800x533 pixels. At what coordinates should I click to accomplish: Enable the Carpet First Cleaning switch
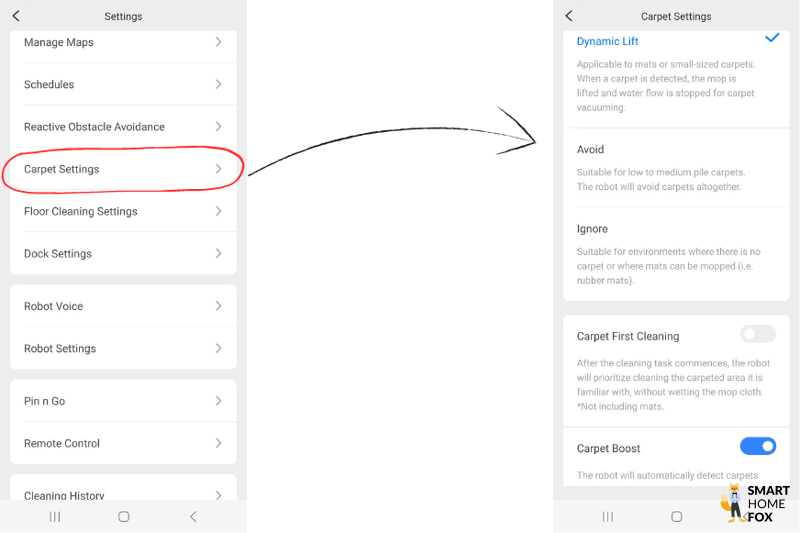point(758,335)
